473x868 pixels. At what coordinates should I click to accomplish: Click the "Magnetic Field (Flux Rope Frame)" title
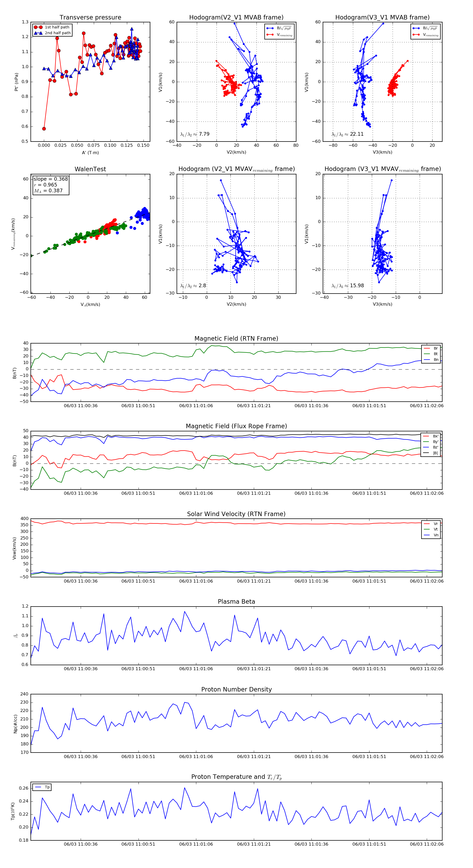click(236, 426)
